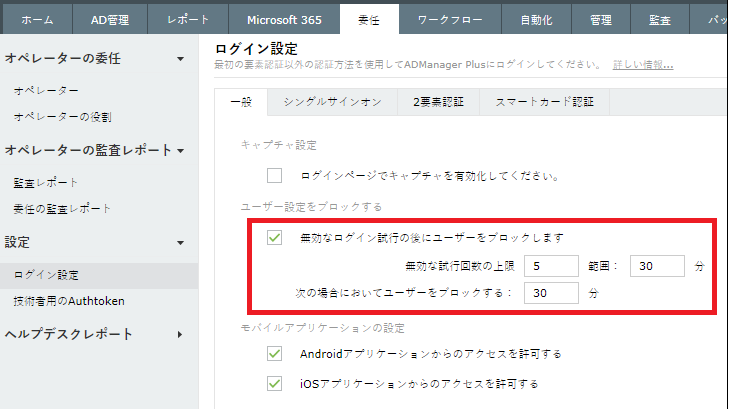Open オペレーター in the sidebar
Viewport: 729px width, 409px height.
[x=46, y=91]
